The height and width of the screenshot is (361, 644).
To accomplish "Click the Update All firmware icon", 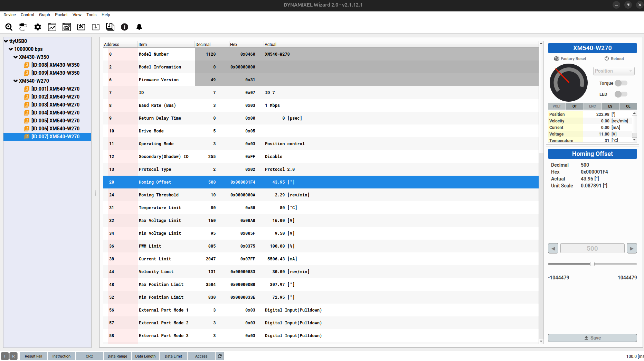I will pos(110,27).
